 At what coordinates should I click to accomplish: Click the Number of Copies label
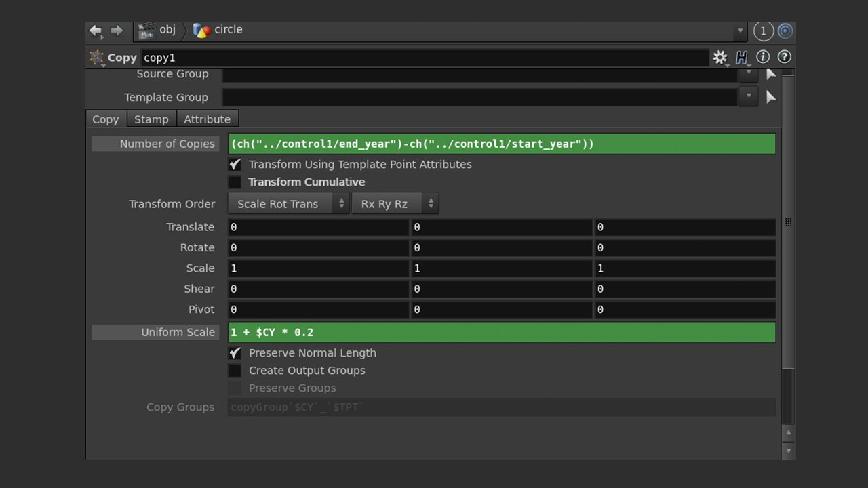pyautogui.click(x=167, y=144)
